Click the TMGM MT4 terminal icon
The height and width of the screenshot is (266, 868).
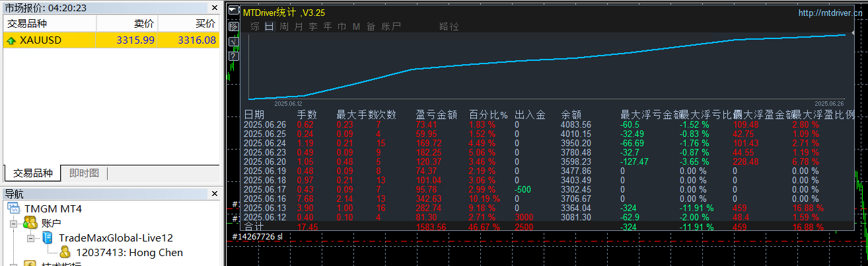click(14, 208)
